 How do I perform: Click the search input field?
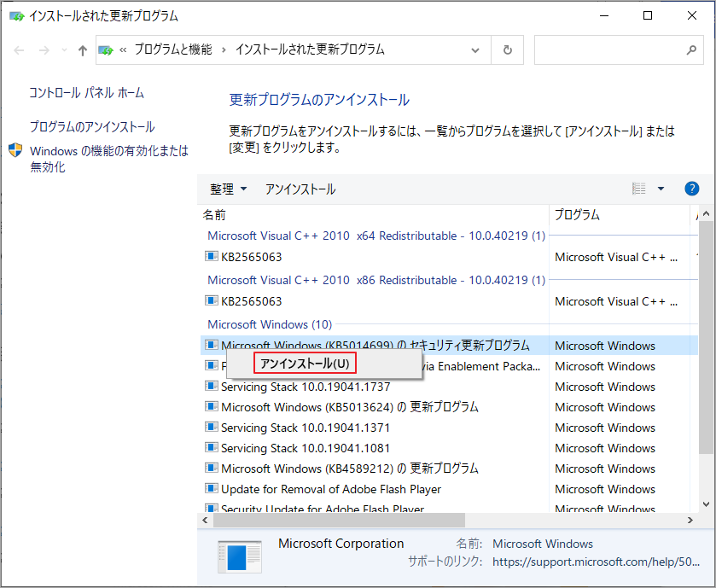pos(619,49)
